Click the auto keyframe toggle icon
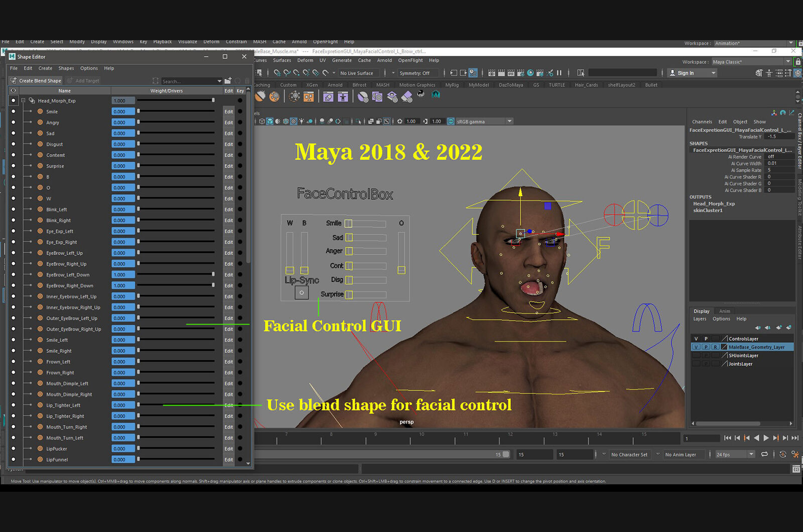 [x=783, y=454]
